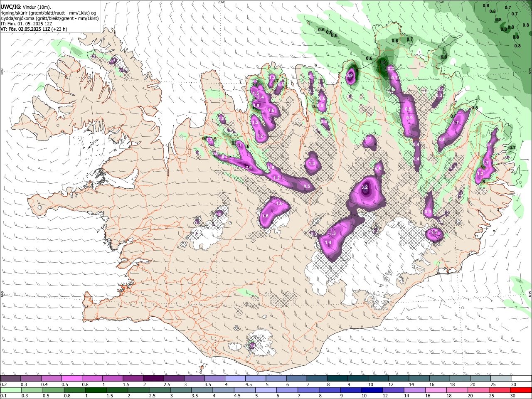The height and width of the screenshot is (399, 532).
Task: Click the dark teal snow swatch labeled 8
Action: pos(337,379)
